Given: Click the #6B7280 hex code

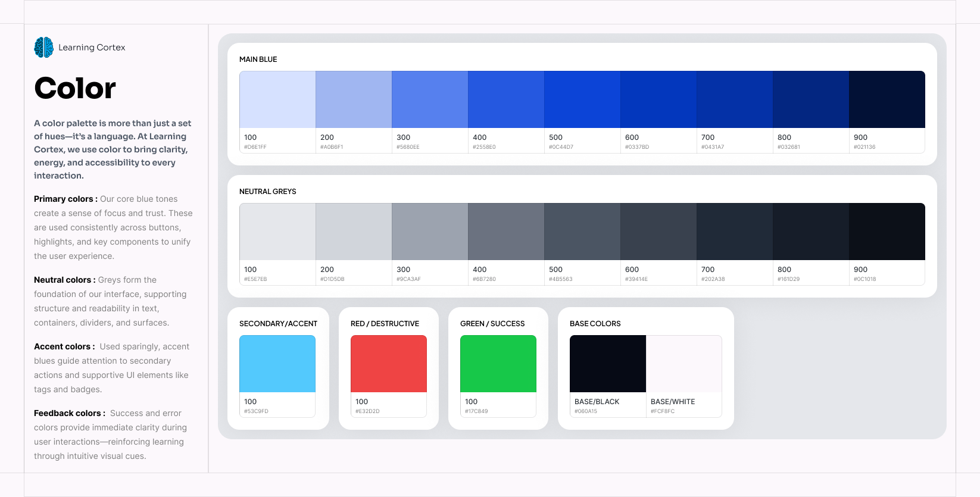Looking at the screenshot, I should pyautogui.click(x=484, y=279).
